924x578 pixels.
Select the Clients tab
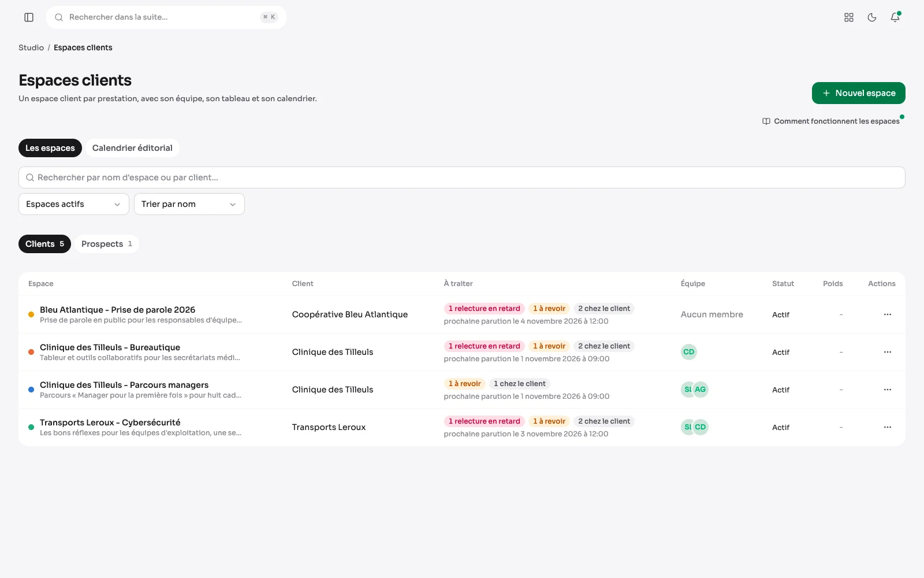44,244
